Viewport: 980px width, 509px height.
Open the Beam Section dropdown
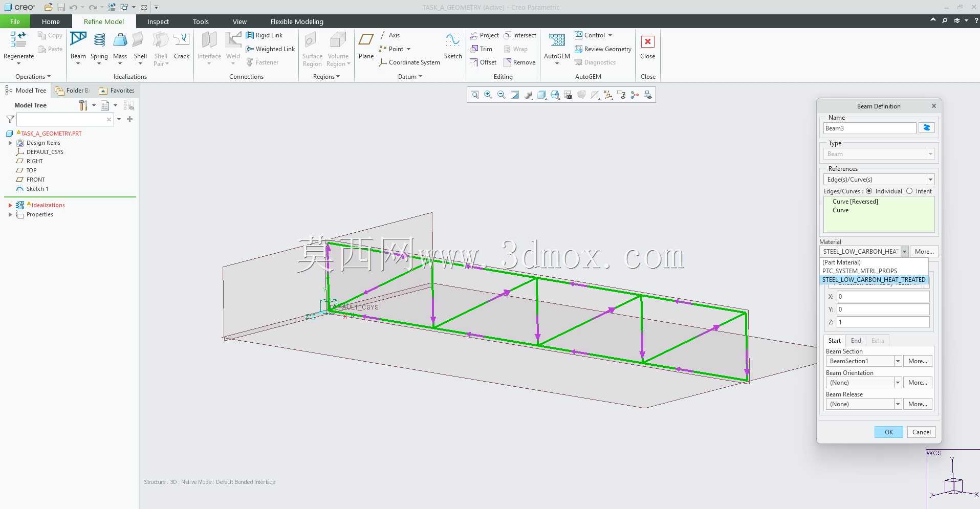898,361
